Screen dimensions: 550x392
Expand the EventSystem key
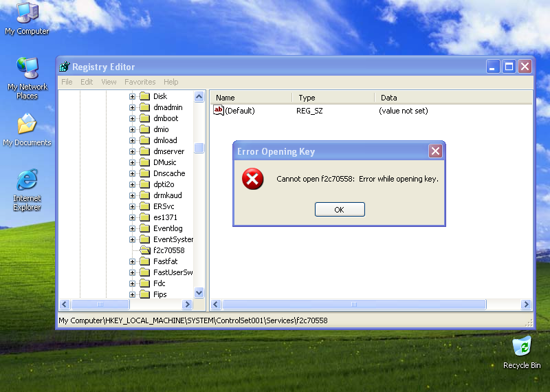tap(132, 239)
